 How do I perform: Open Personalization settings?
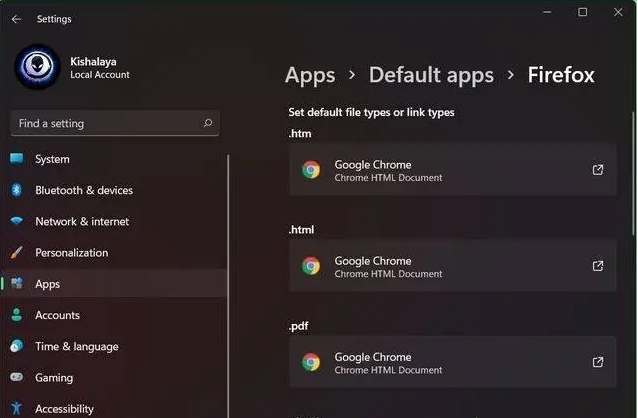[71, 253]
